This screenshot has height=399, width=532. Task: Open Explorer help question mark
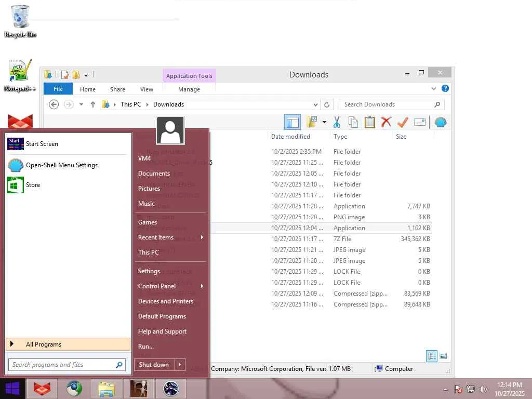[445, 88]
